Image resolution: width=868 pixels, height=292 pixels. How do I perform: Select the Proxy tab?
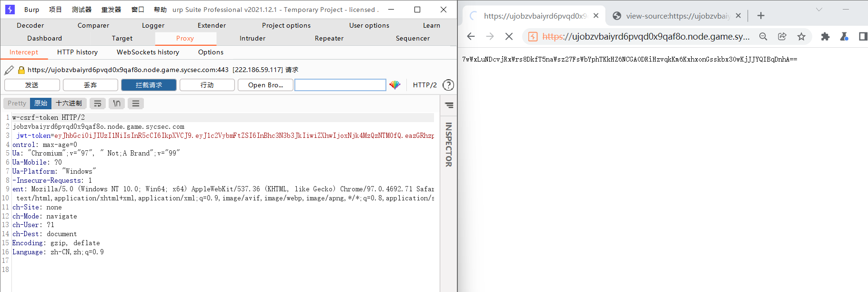(185, 38)
